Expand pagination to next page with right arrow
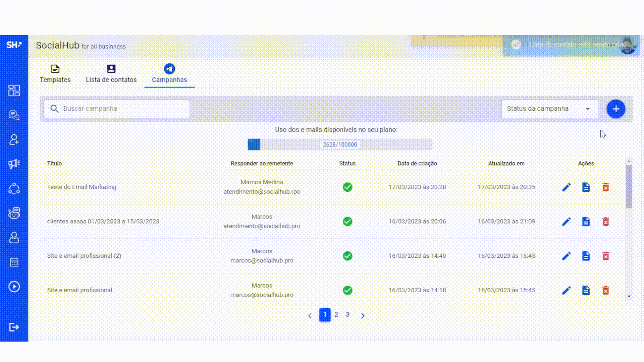 [x=363, y=315]
